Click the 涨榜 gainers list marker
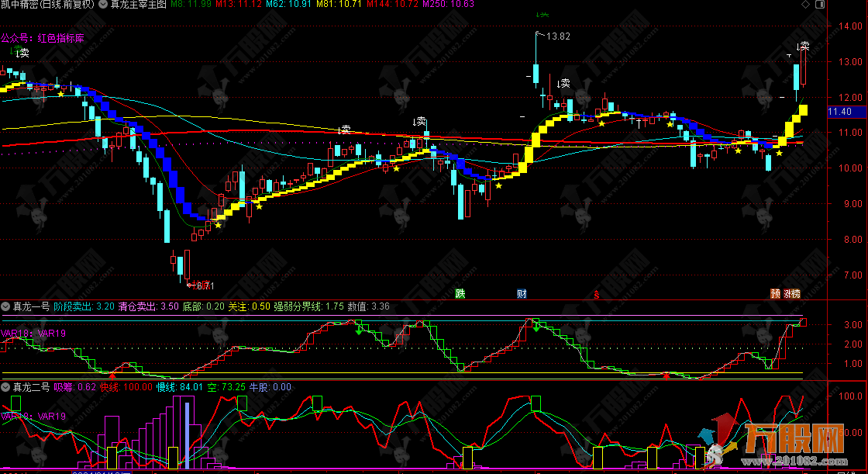868x474 pixels. 792,293
